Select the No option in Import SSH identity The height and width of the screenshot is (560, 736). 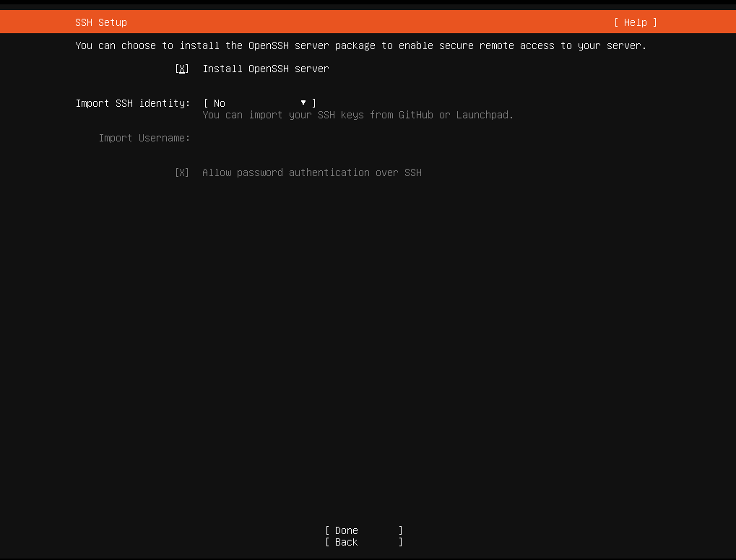pos(219,102)
